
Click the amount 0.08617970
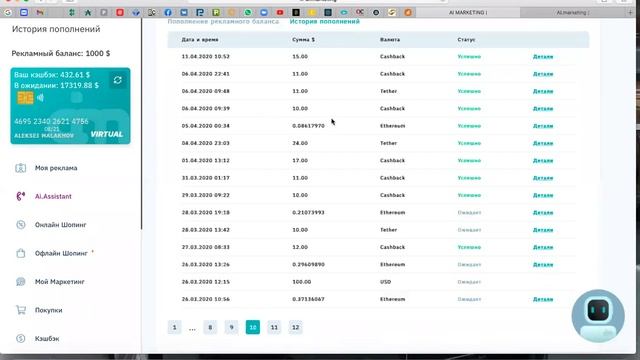point(309,126)
